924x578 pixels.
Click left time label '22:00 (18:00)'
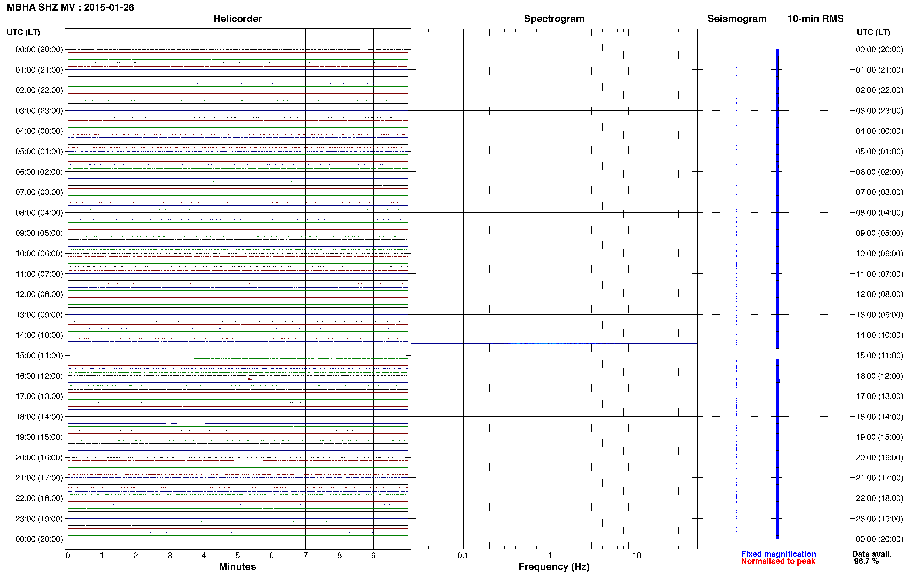pos(39,498)
